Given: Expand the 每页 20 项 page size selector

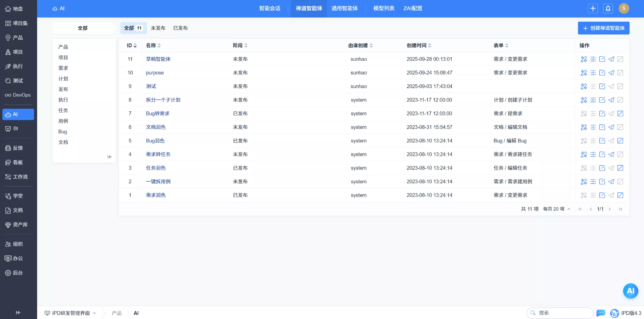Looking at the screenshot, I should click(x=556, y=209).
